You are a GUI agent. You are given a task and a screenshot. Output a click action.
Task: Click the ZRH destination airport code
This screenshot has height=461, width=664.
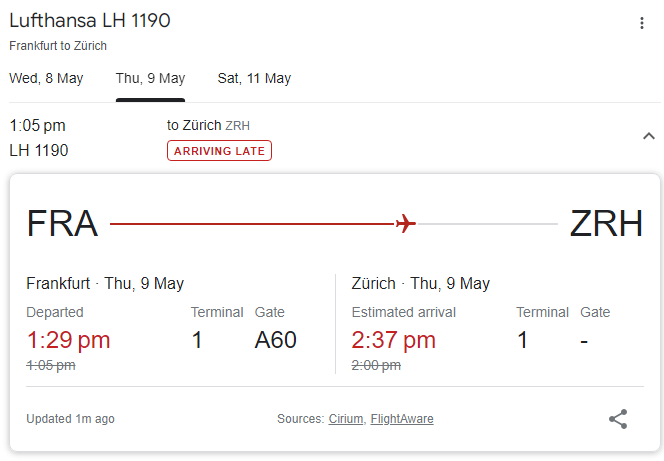tap(606, 224)
